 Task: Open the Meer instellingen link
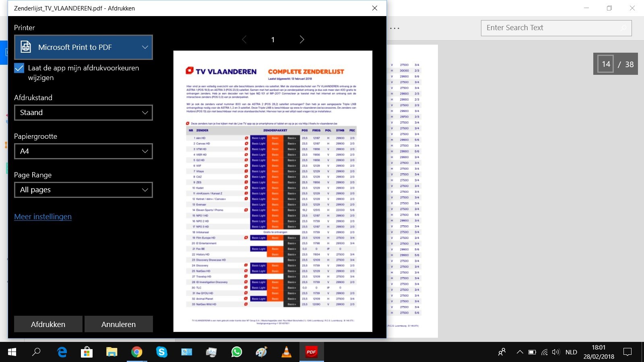tap(43, 216)
